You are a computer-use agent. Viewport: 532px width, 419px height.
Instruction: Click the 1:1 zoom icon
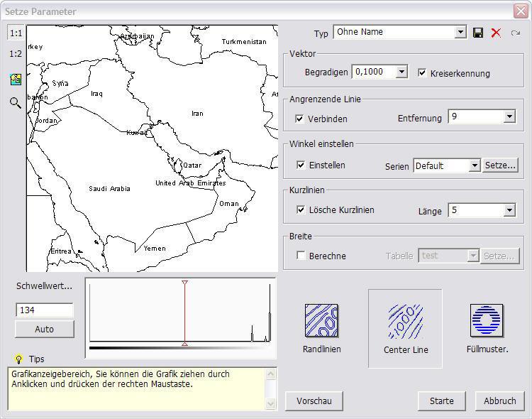[x=15, y=33]
